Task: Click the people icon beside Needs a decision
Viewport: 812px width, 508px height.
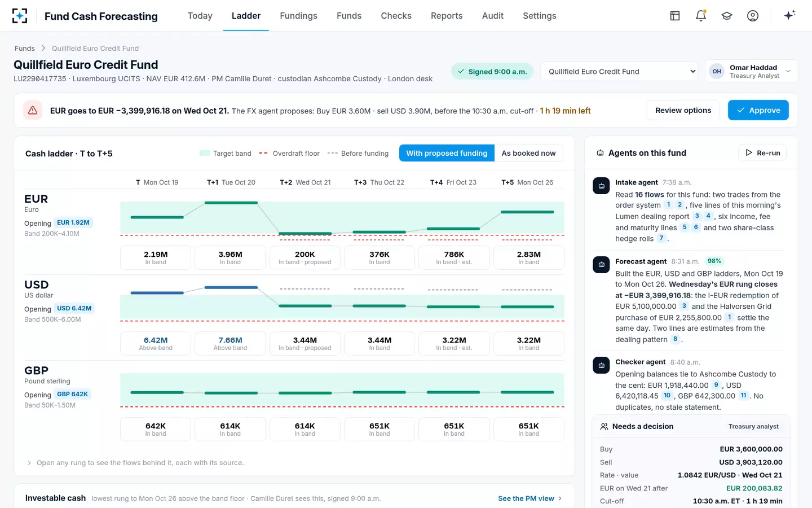Action: tap(604, 427)
